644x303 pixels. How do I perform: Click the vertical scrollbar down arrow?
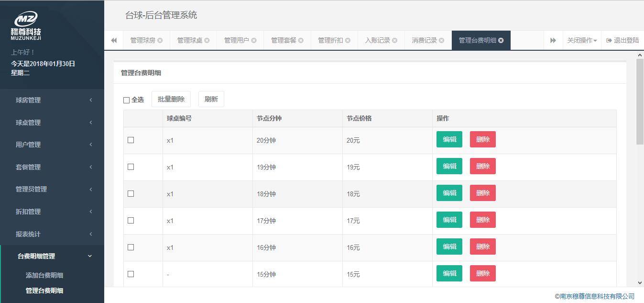click(x=640, y=283)
